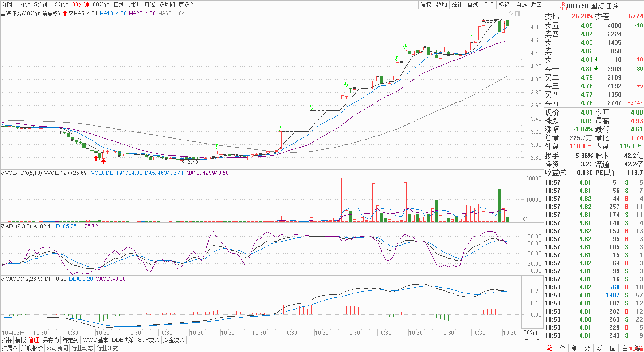Switch to the 日线 daily chart
This screenshot has height=352, width=644.
(x=119, y=4)
